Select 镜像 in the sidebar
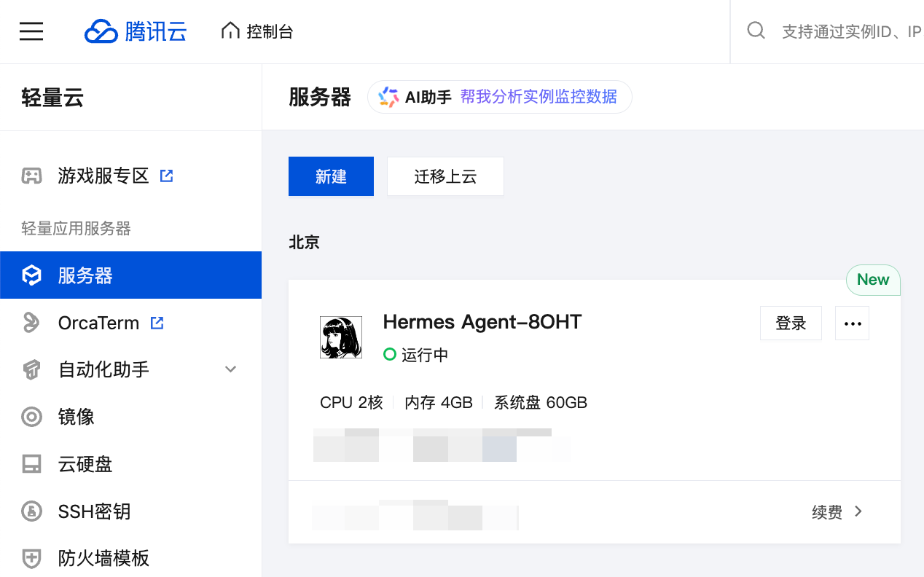The width and height of the screenshot is (924, 577). pyautogui.click(x=77, y=417)
